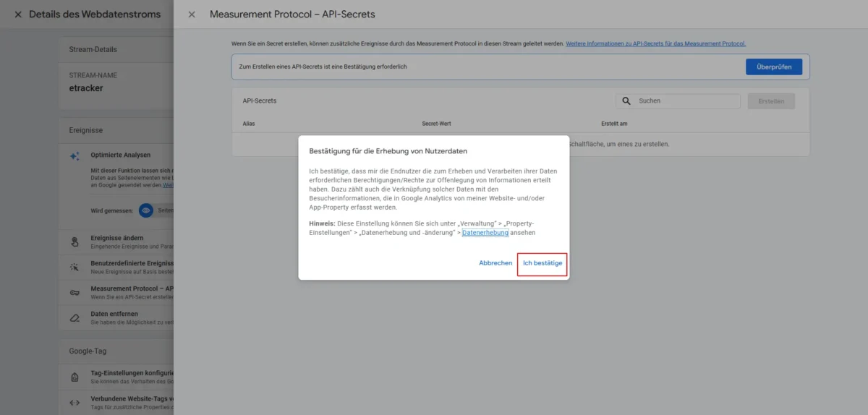Confirm with the 'Ich bestätige' button
Screen dimensions: 868x415
point(542,263)
